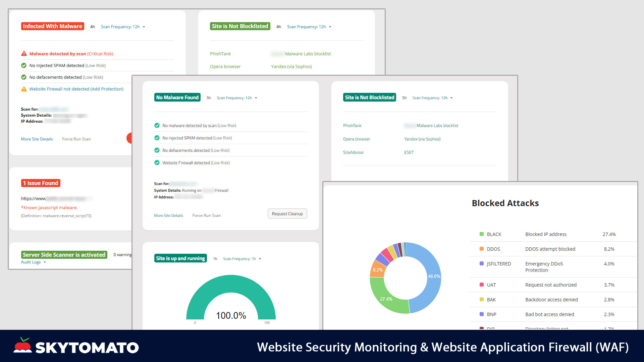Click the Skytomato tomato logo
644x362 pixels.
click(x=23, y=346)
